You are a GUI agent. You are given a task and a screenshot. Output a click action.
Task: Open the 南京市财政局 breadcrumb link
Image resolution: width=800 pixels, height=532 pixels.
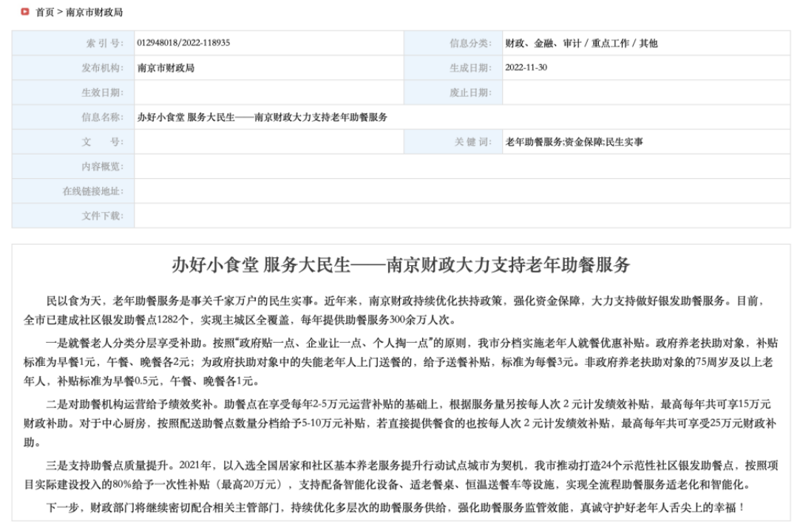[95, 13]
